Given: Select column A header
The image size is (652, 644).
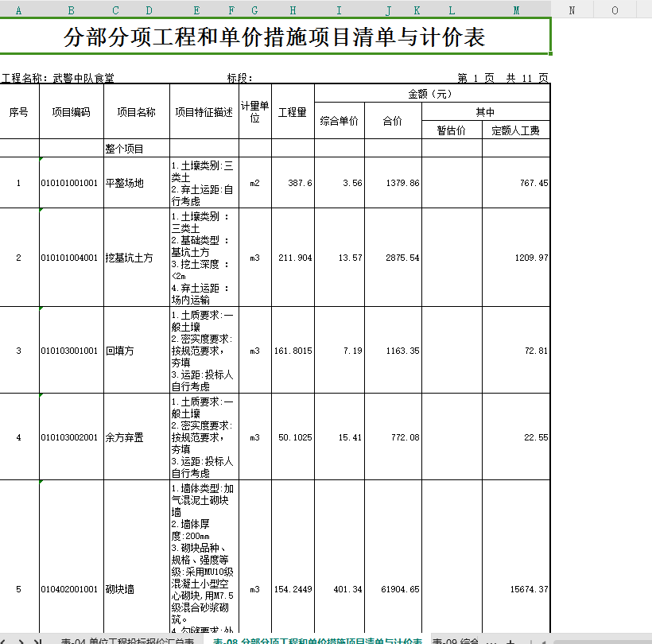Looking at the screenshot, I should coord(19,11).
